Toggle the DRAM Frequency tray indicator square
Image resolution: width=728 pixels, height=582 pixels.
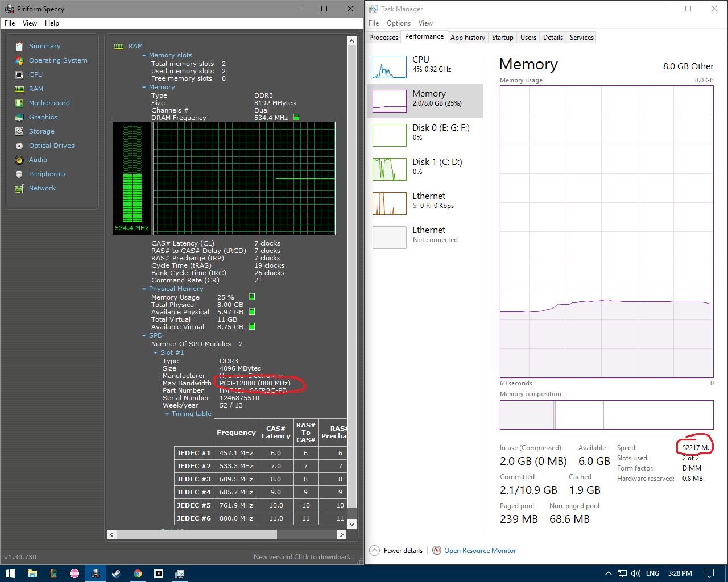coord(296,117)
